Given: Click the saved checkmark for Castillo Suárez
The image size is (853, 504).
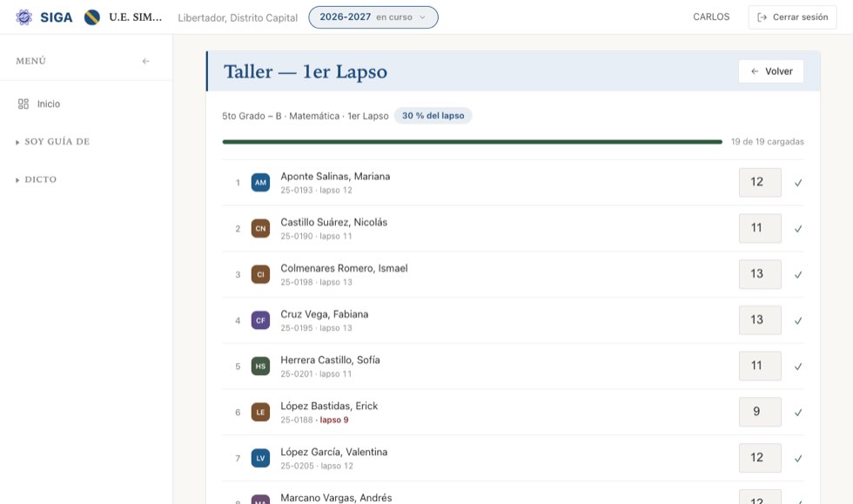Looking at the screenshot, I should (x=798, y=229).
